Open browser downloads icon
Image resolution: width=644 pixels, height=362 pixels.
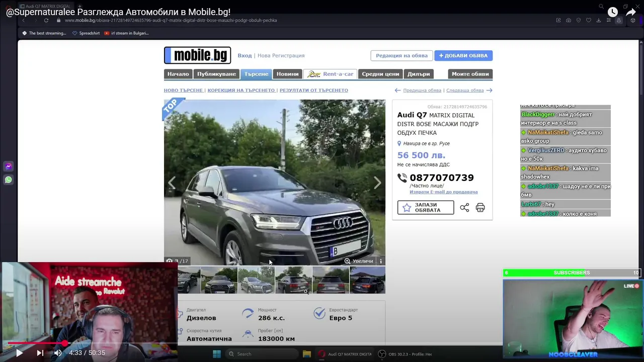tap(598, 20)
